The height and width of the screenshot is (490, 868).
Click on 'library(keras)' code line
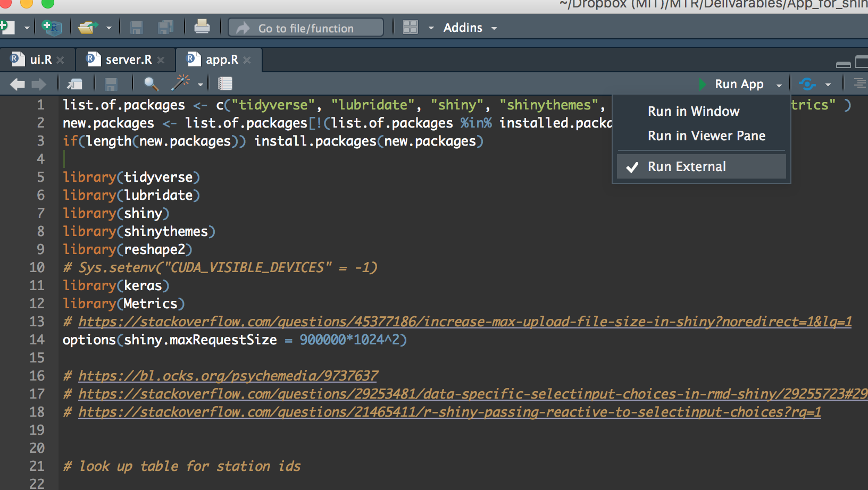pos(116,285)
